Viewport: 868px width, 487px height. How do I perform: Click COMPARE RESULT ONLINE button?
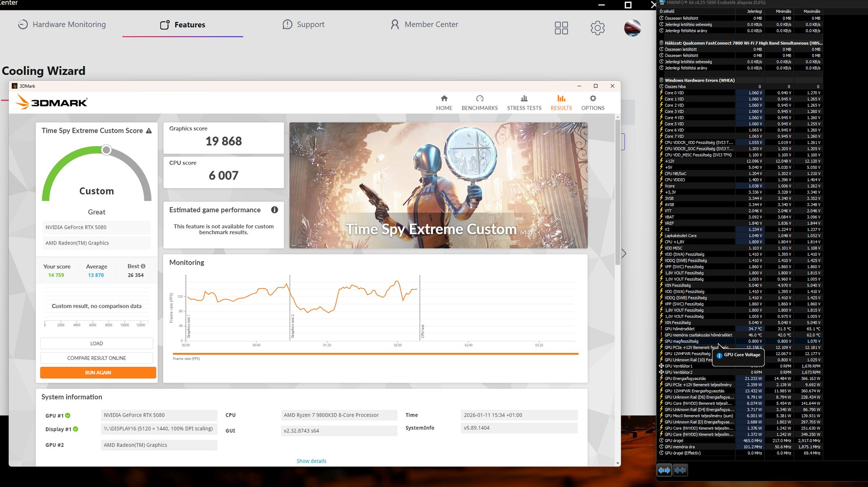point(97,358)
